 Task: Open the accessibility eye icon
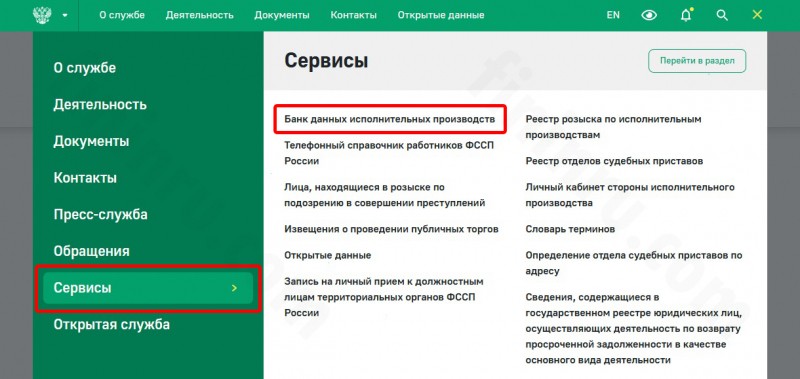tap(649, 15)
